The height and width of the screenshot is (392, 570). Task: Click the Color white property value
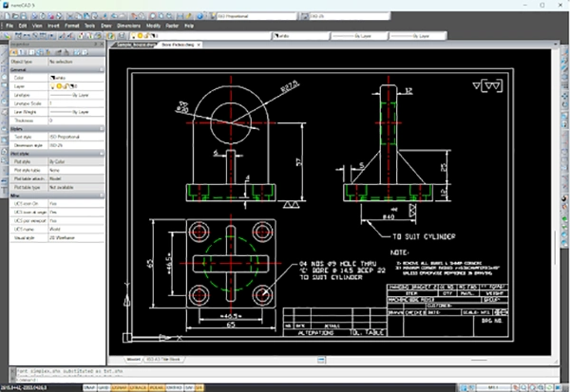(76, 78)
